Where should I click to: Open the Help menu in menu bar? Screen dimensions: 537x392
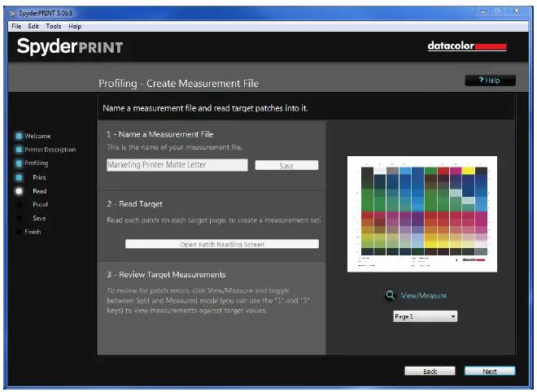tap(75, 26)
